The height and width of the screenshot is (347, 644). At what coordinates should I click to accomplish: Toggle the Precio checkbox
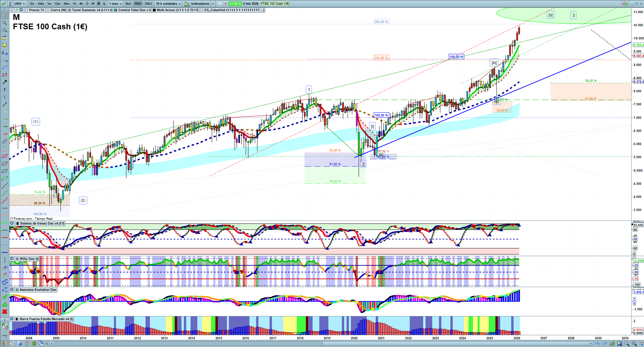[27, 10]
